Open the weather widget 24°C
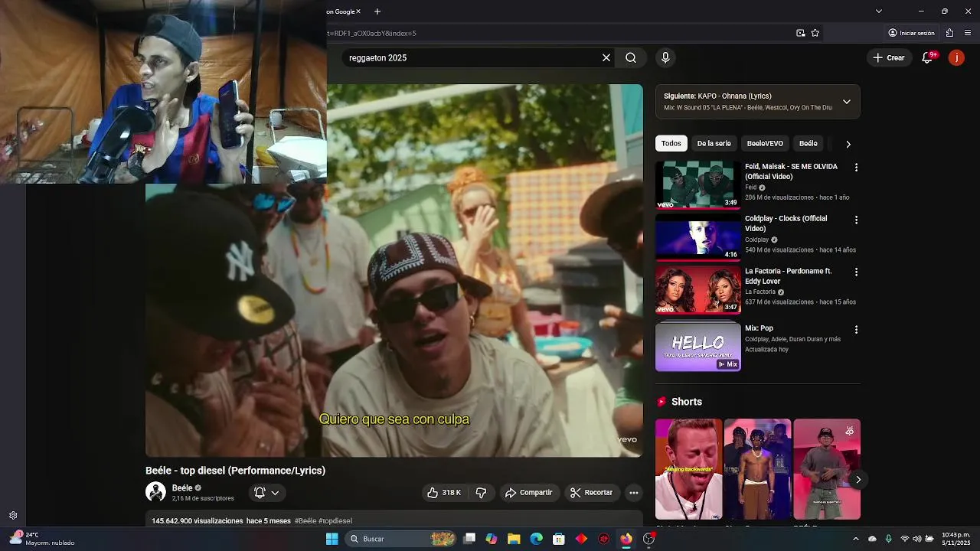This screenshot has width=980, height=551. pyautogui.click(x=42, y=539)
